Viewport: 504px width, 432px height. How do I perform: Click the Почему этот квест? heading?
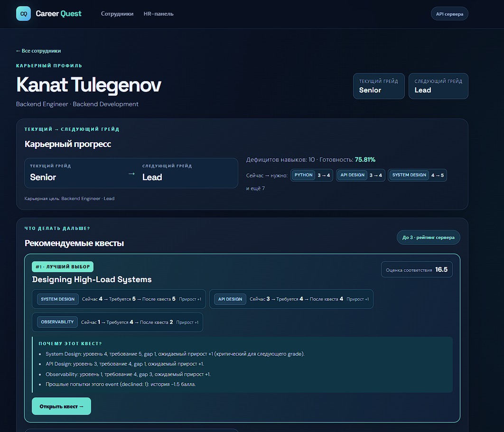click(70, 343)
